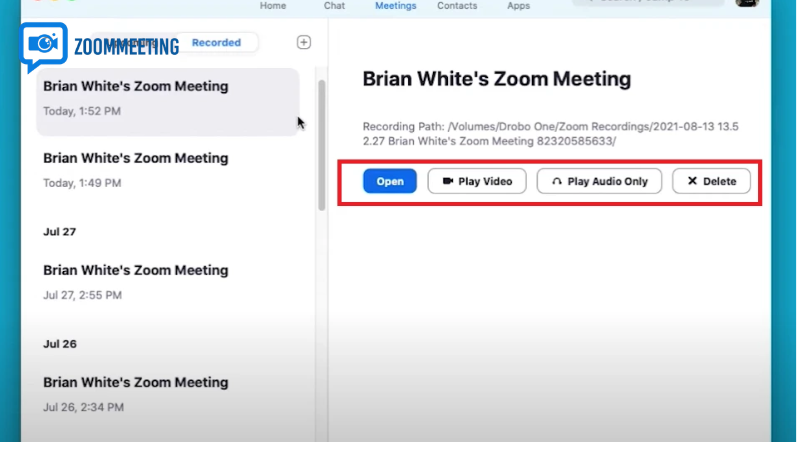Image resolution: width=800 pixels, height=450 pixels.
Task: Switch to the Chat tab
Action: tap(334, 6)
